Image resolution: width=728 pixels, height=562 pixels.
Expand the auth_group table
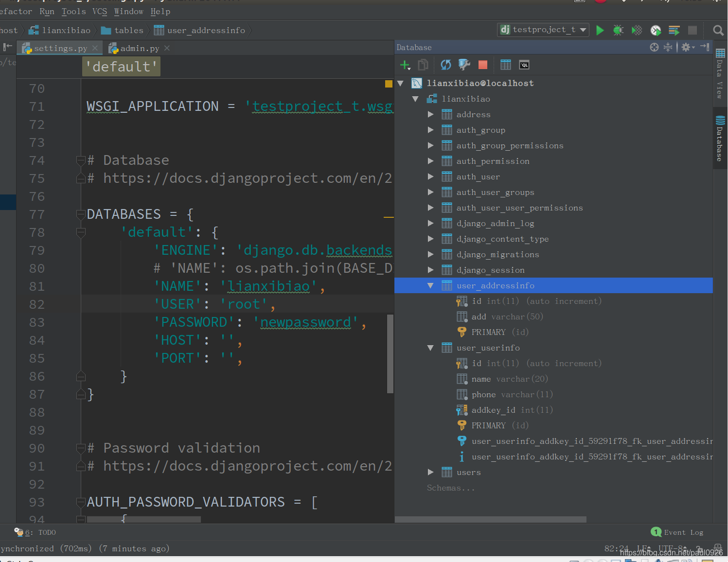[x=430, y=130]
